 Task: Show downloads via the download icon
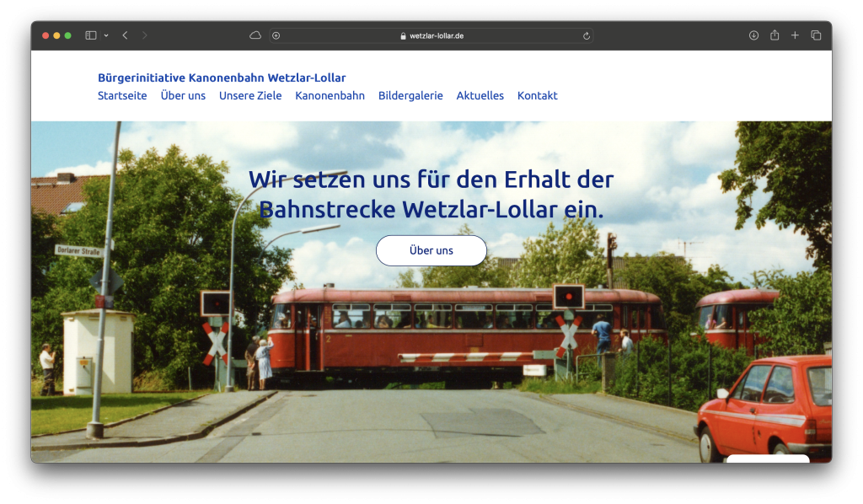[753, 35]
